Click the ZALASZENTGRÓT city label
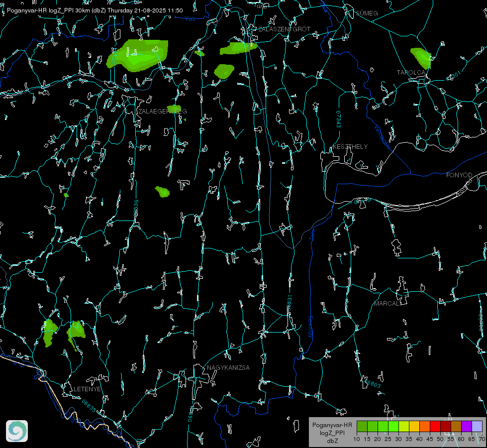 point(284,29)
